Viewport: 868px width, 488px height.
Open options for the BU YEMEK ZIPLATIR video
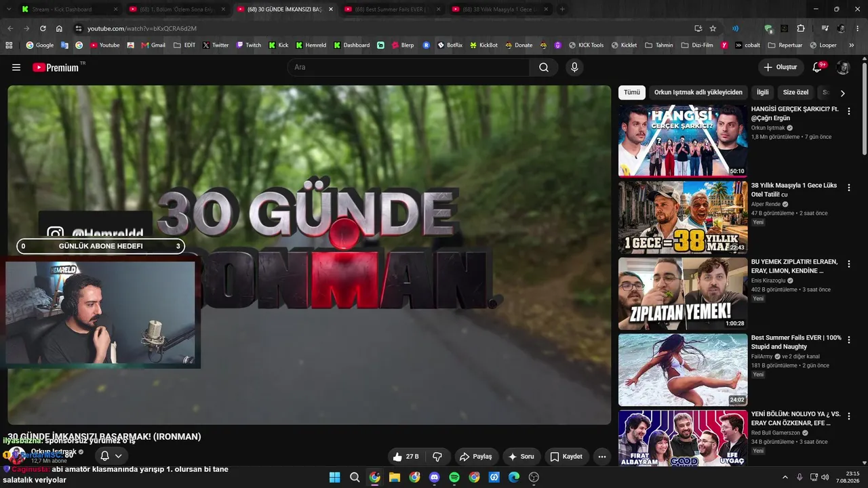(x=849, y=264)
